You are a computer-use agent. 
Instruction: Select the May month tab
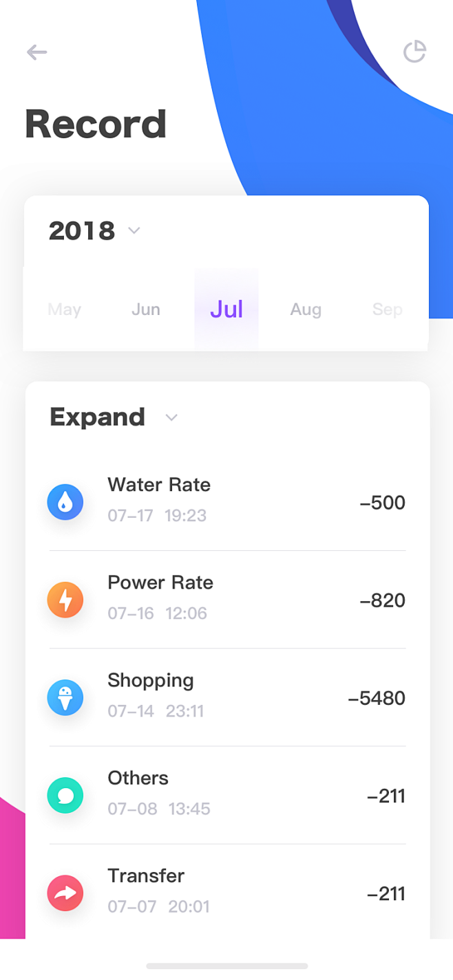65,309
